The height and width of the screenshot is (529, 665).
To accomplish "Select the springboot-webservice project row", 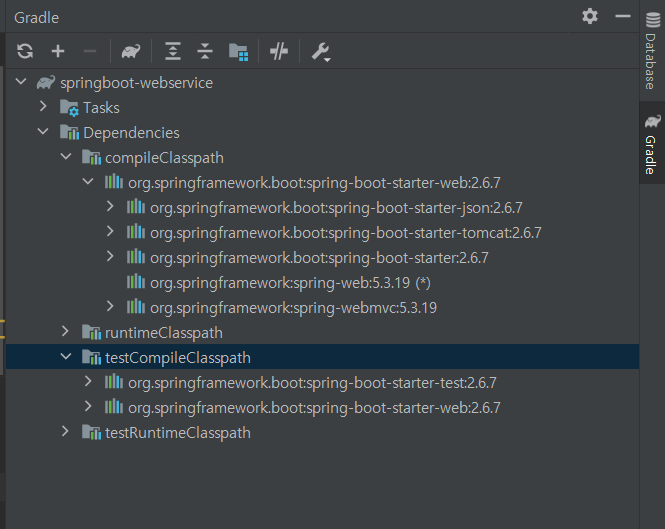I will pyautogui.click(x=322, y=83).
